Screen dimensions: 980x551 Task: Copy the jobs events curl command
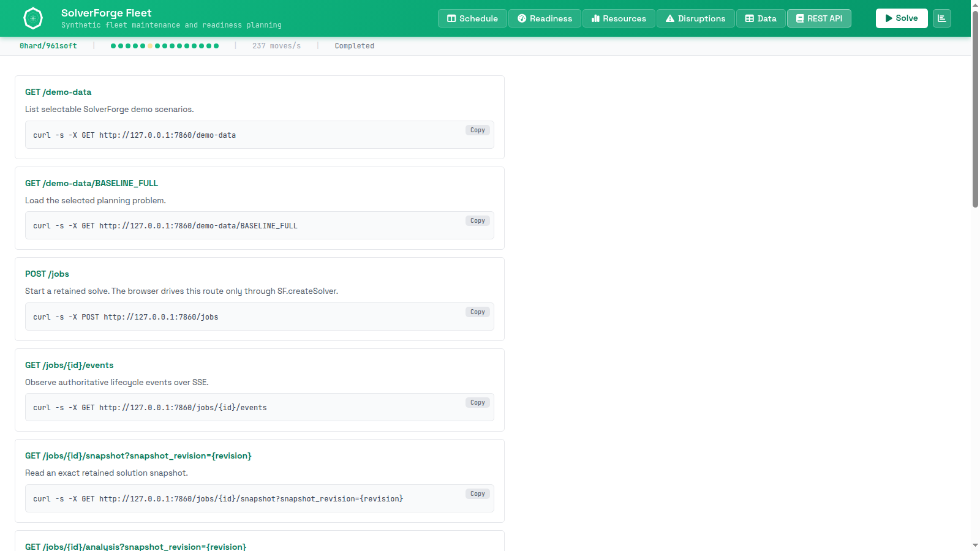click(478, 403)
